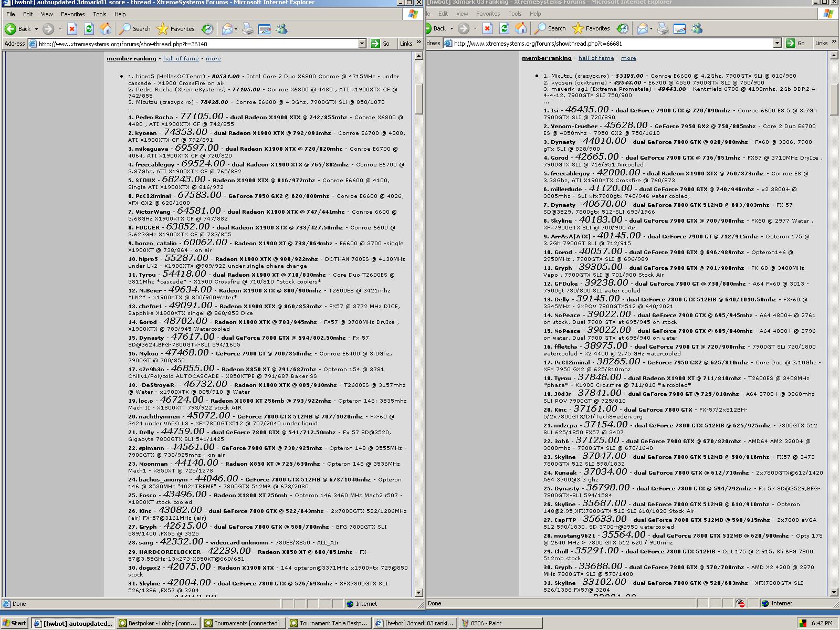Expand Links chevron in 3dmark 03 window
Image resolution: width=840 pixels, height=630 pixels.
pos(834,42)
